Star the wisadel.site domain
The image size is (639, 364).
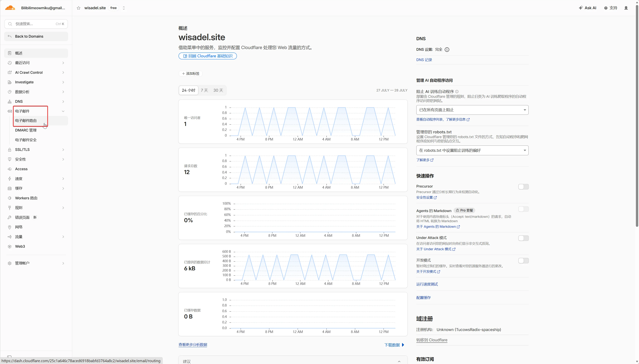(x=79, y=8)
